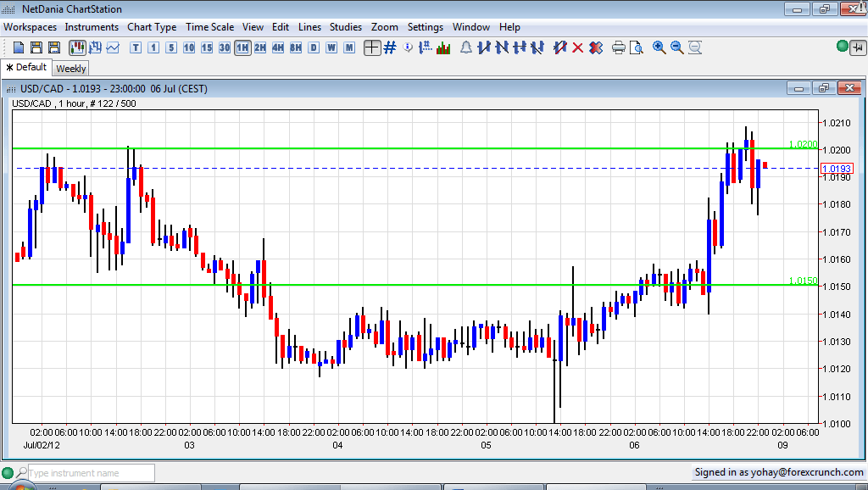Click the bottom-left green status circle
Viewport: 868px width, 490px height.
tap(7, 473)
